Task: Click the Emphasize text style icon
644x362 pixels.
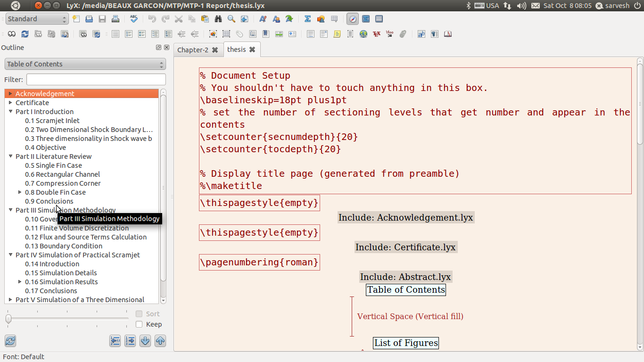Action: tap(263, 19)
